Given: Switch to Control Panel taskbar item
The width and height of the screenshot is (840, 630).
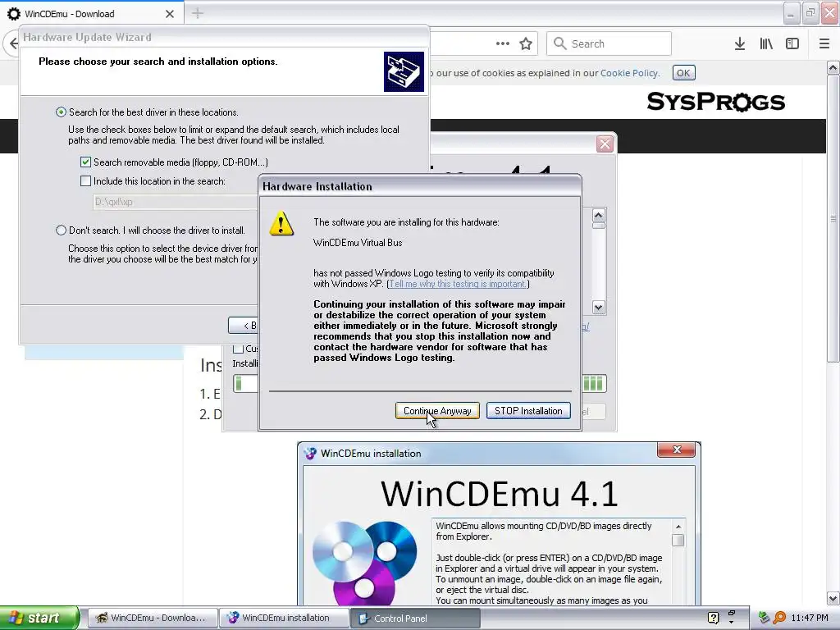Looking at the screenshot, I should point(415,618).
